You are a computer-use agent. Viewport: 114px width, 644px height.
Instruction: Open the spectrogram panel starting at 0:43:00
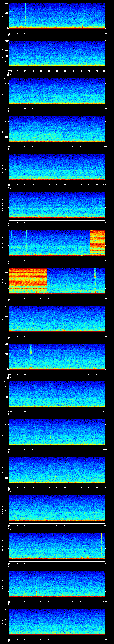57,546
